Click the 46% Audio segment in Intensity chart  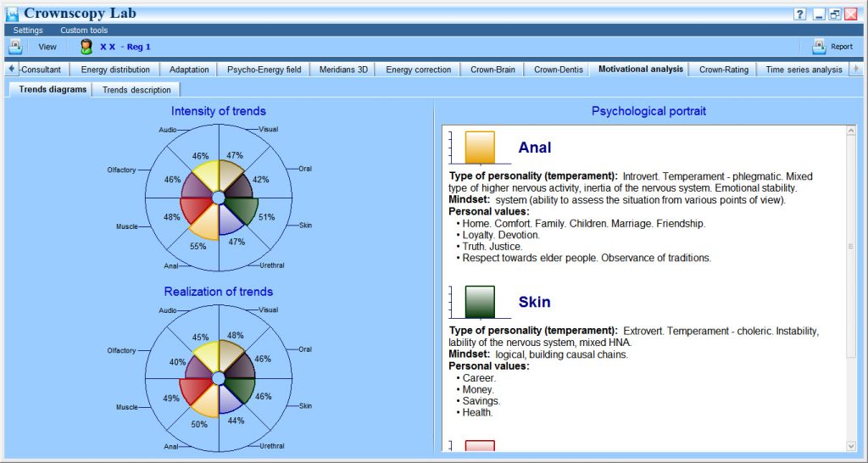tap(206, 175)
